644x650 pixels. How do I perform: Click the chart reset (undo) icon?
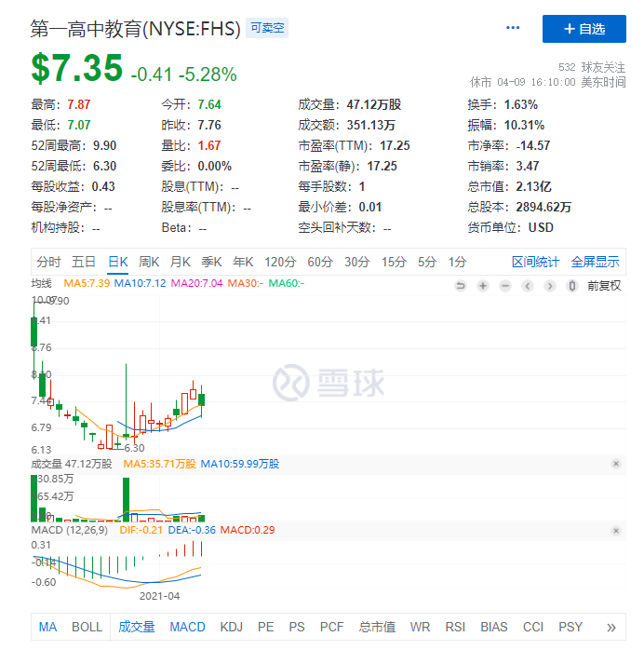click(x=460, y=286)
